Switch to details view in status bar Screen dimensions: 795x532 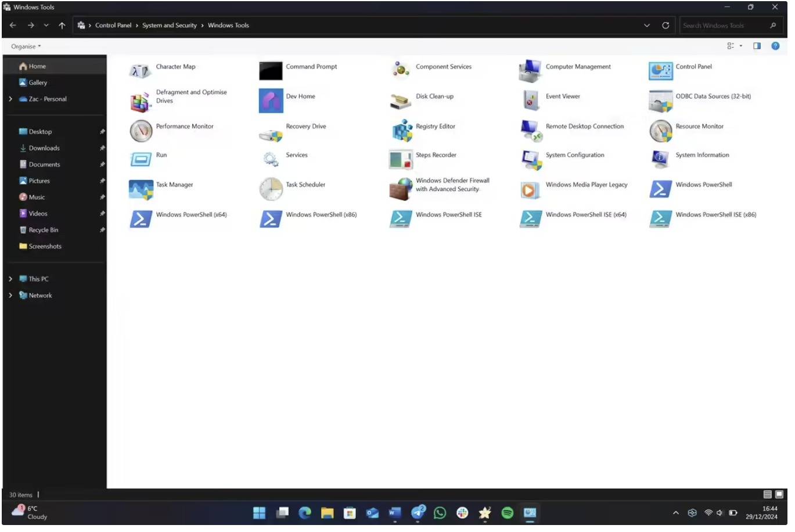point(767,494)
